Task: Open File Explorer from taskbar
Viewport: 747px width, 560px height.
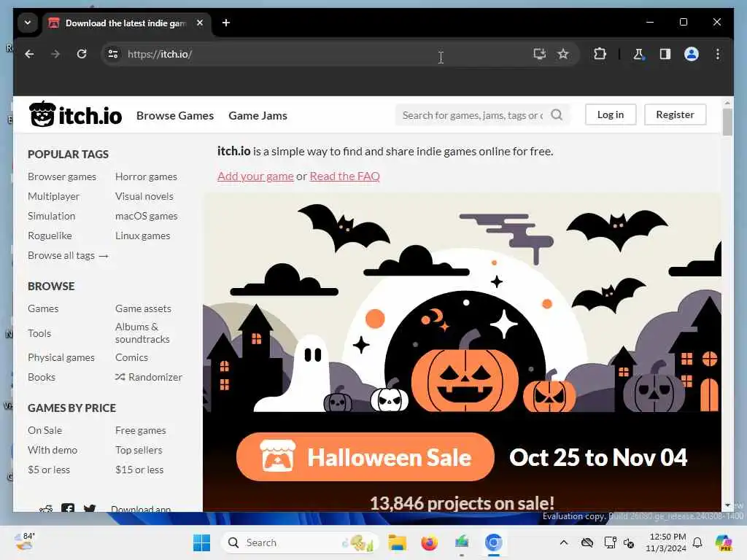Action: pos(397,542)
